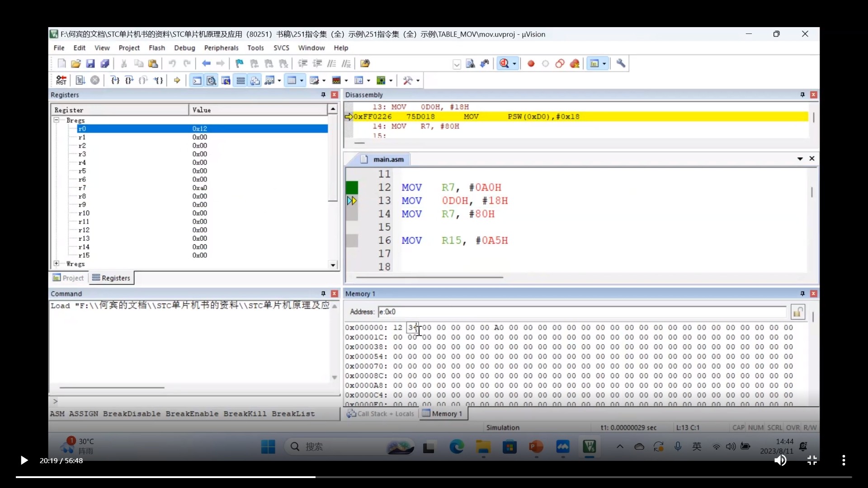Collapse the Bregs tree node
The height and width of the screenshot is (488, 868).
coord(57,120)
